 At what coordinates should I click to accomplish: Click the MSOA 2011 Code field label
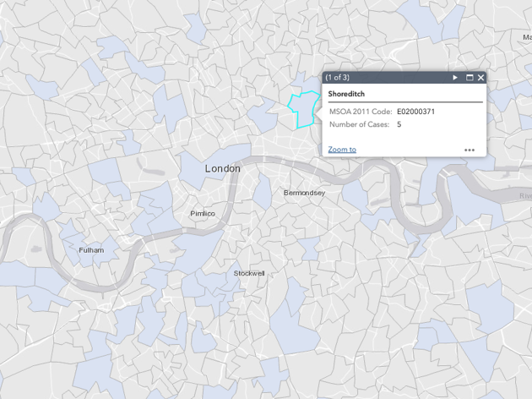361,112
